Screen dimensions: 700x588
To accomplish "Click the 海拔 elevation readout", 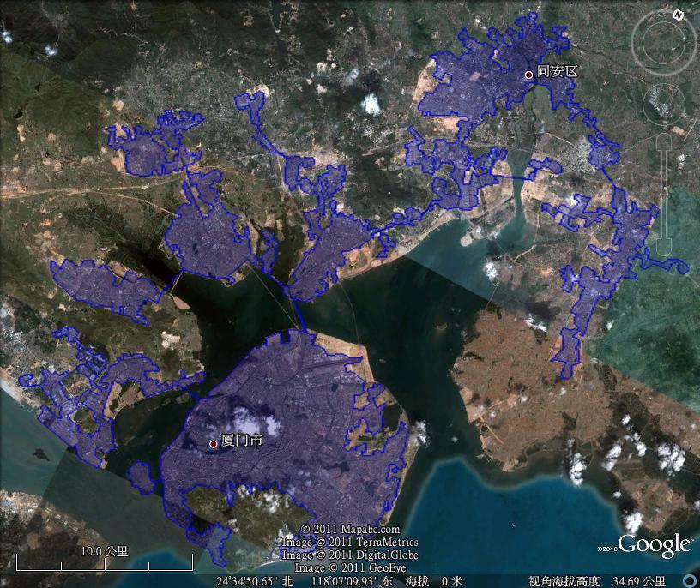I will click(x=435, y=581).
